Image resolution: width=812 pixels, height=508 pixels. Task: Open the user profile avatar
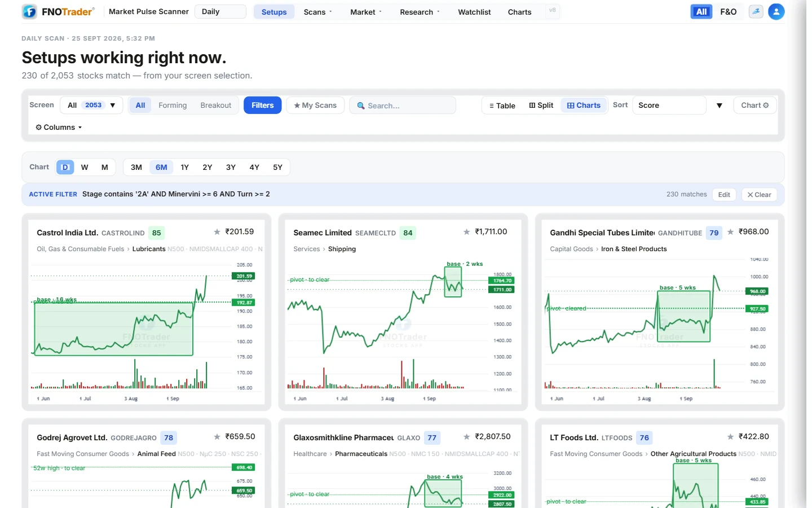pos(776,11)
